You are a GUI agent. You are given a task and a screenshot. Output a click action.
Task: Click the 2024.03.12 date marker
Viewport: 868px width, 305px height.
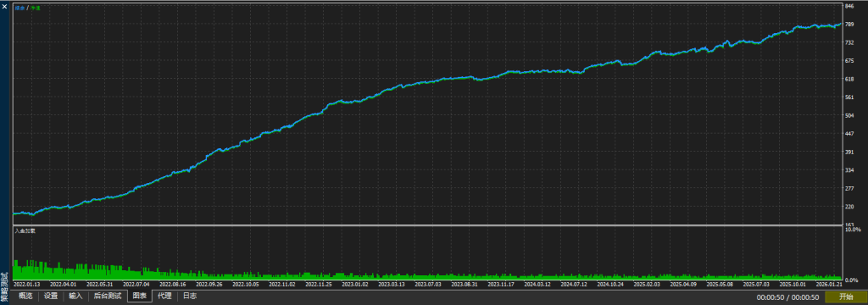point(537,284)
